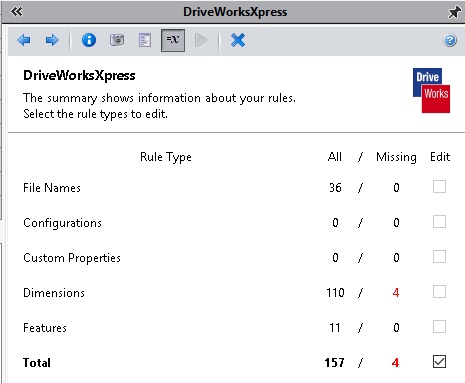Check the Custom Properties edit box
The image size is (465, 383).
point(439,257)
